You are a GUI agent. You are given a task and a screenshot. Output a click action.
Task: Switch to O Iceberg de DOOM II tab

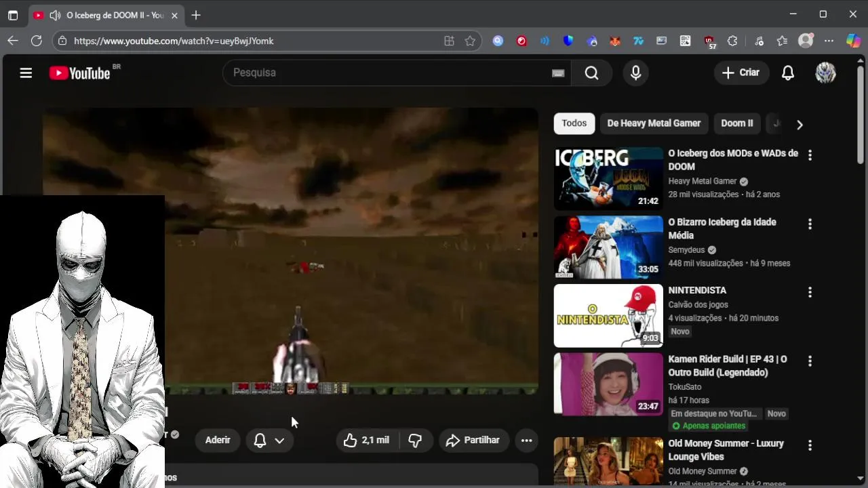[x=105, y=15]
